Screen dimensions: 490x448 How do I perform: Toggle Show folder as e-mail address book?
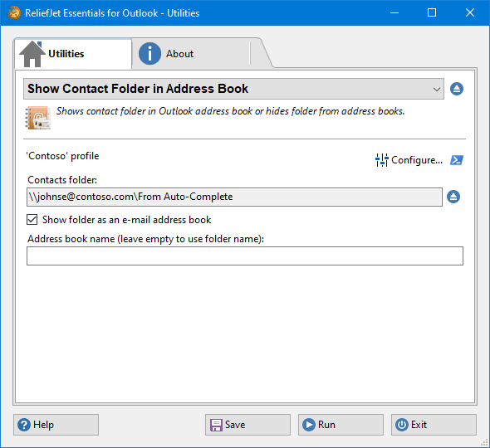click(32, 220)
